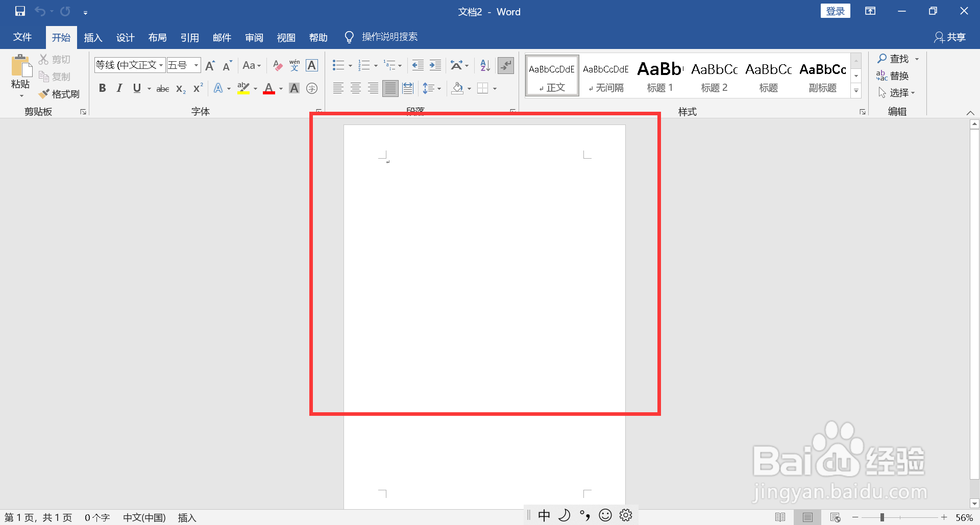Sort the paragraph with the A-Z sort icon
The height and width of the screenshot is (525, 980).
pyautogui.click(x=485, y=65)
